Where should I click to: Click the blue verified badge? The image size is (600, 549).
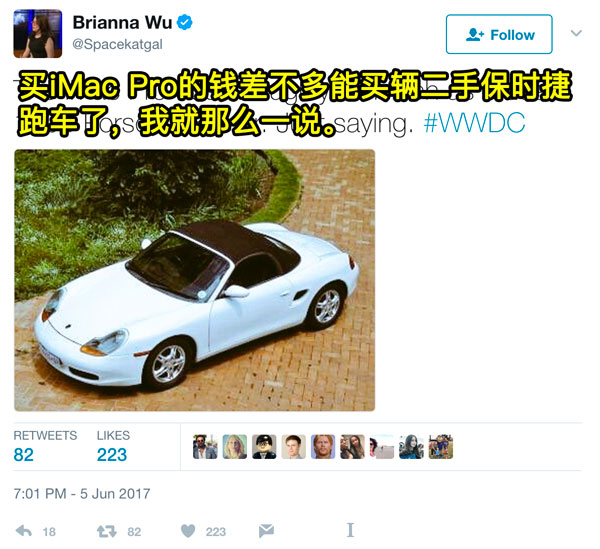[x=184, y=22]
